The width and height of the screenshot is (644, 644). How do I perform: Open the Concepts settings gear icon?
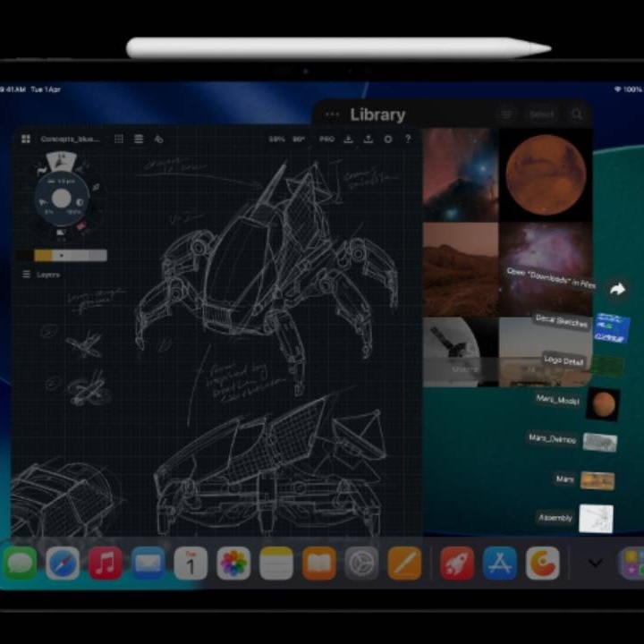coord(388,140)
